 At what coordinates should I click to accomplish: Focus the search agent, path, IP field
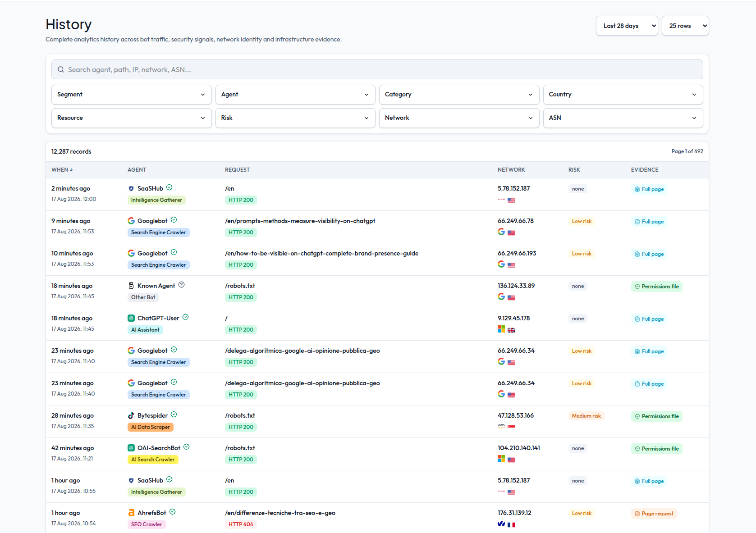tap(377, 69)
